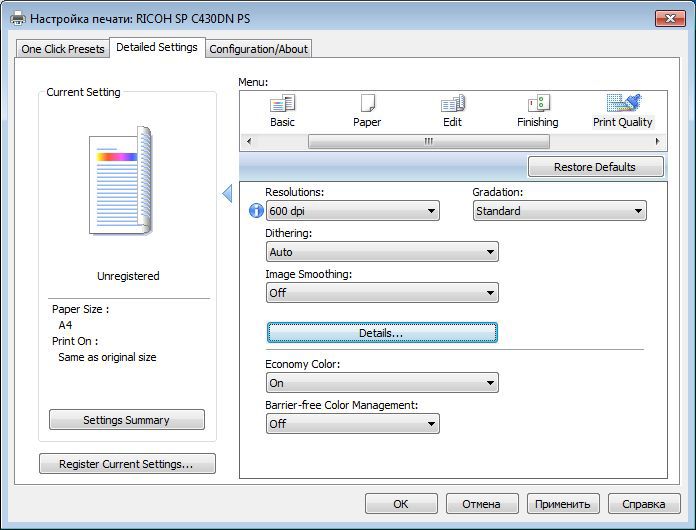696x530 pixels.
Task: Toggle the Economy Color dropdown
Action: (382, 383)
